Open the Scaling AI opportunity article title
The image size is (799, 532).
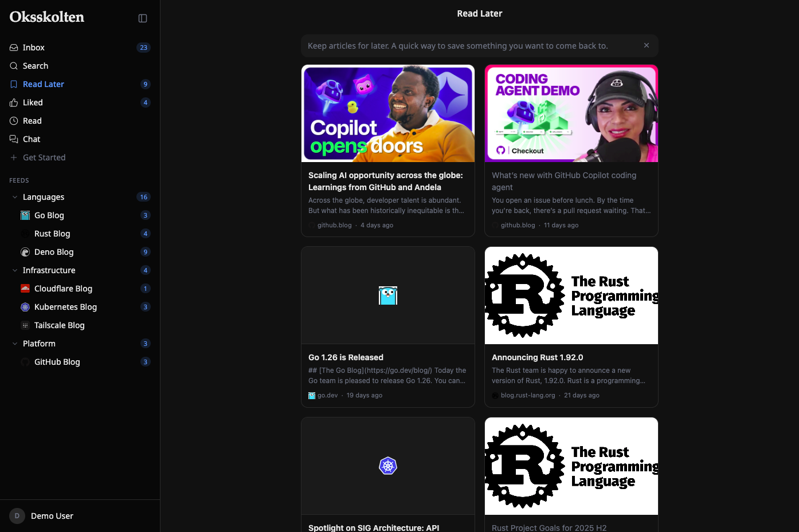pyautogui.click(x=386, y=182)
